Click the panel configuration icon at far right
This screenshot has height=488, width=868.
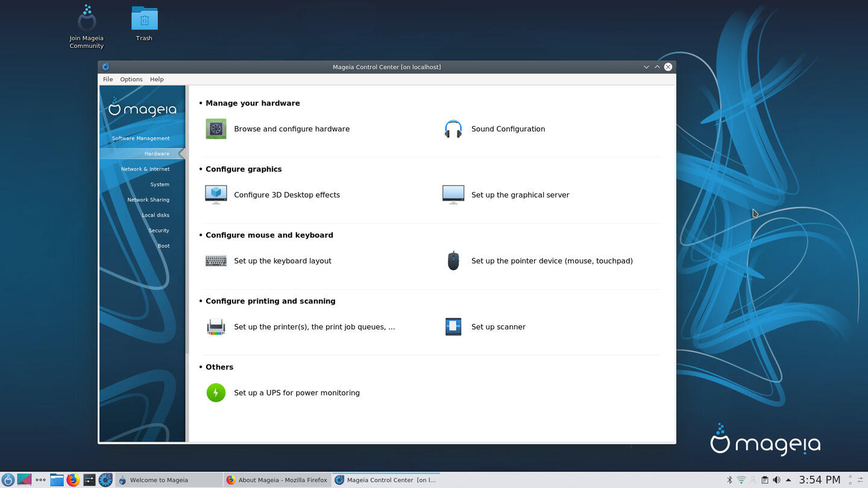(860, 480)
